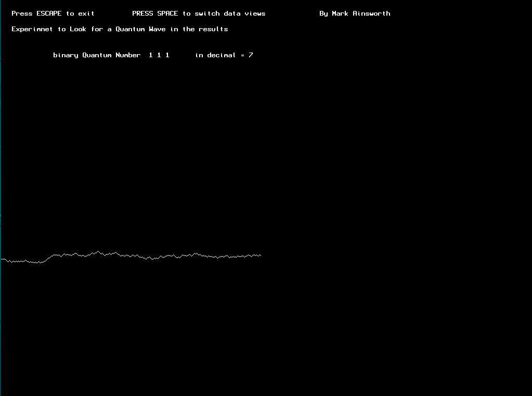Click the 'in decimal = 7' readout
Screen dimensions: 532x396
(x=224, y=55)
